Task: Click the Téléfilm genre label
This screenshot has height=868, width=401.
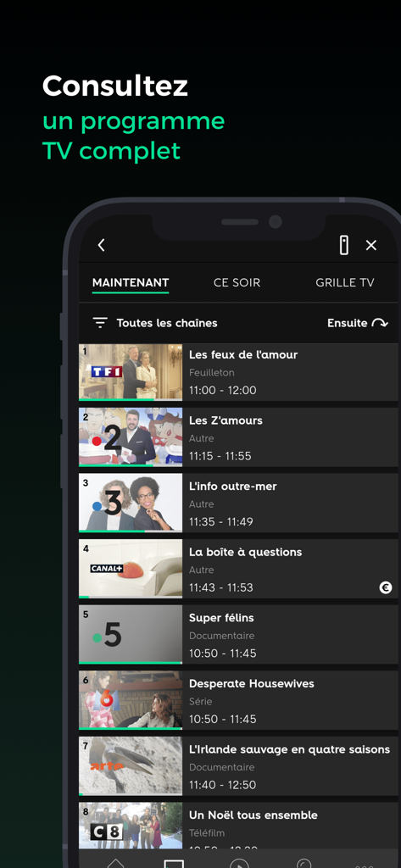Action: point(207,833)
